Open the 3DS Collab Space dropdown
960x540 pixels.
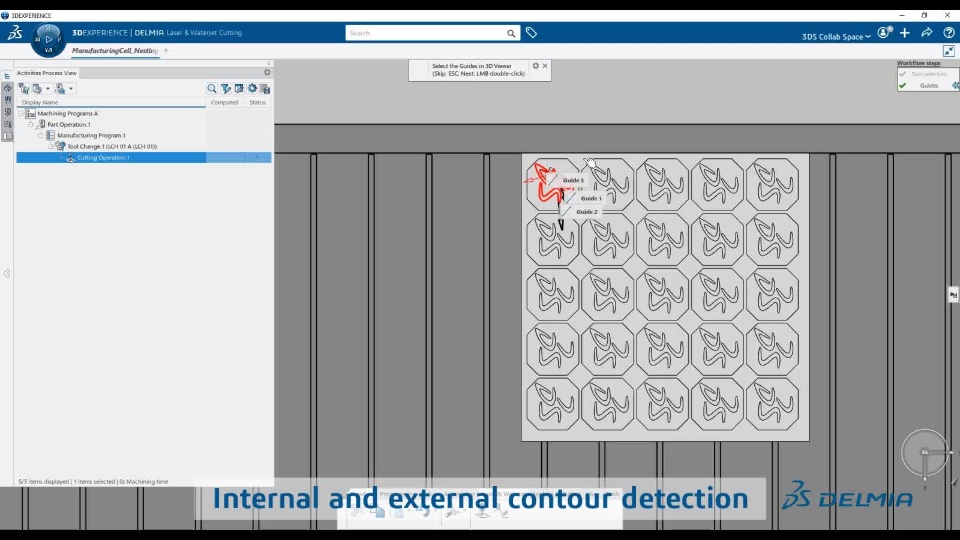tap(836, 36)
